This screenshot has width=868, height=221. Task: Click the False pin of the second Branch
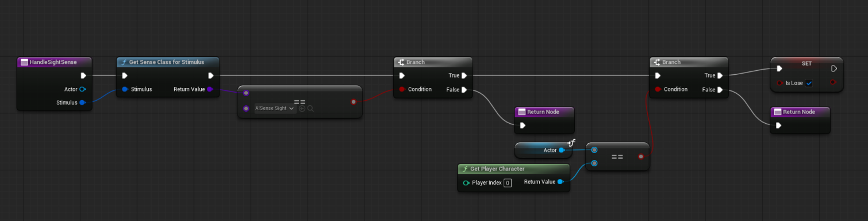pos(720,89)
